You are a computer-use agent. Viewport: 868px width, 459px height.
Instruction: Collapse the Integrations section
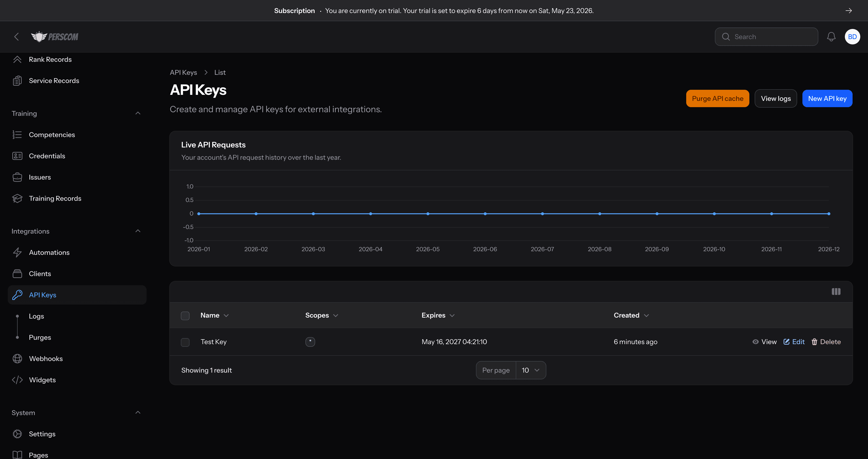pyautogui.click(x=138, y=231)
